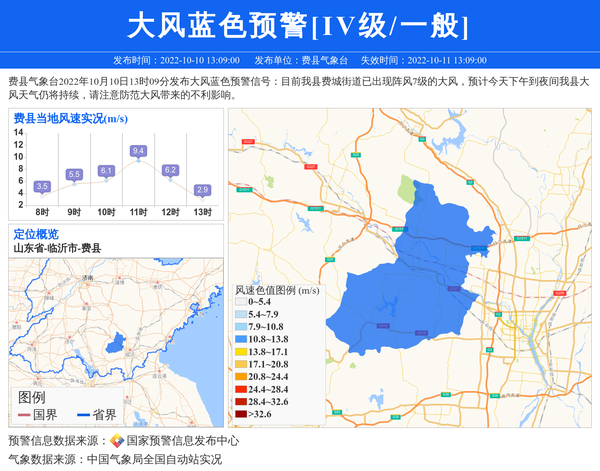Click the 国家预警信息发布中心 logo icon
The height and width of the screenshot is (471, 600).
coord(116,441)
